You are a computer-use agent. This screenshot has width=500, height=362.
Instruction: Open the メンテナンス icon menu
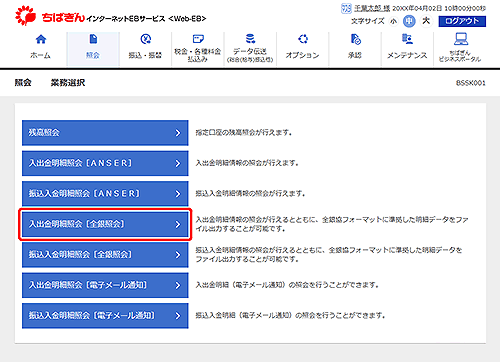(407, 39)
